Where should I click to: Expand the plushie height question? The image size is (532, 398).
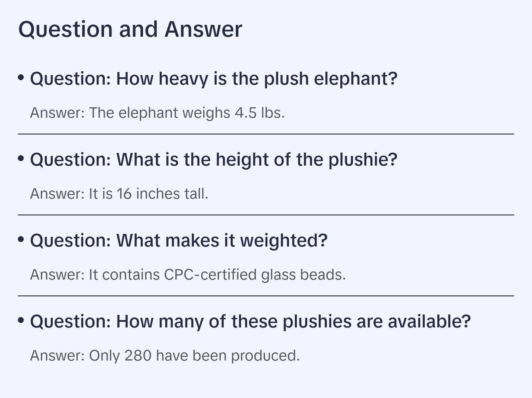[214, 160]
